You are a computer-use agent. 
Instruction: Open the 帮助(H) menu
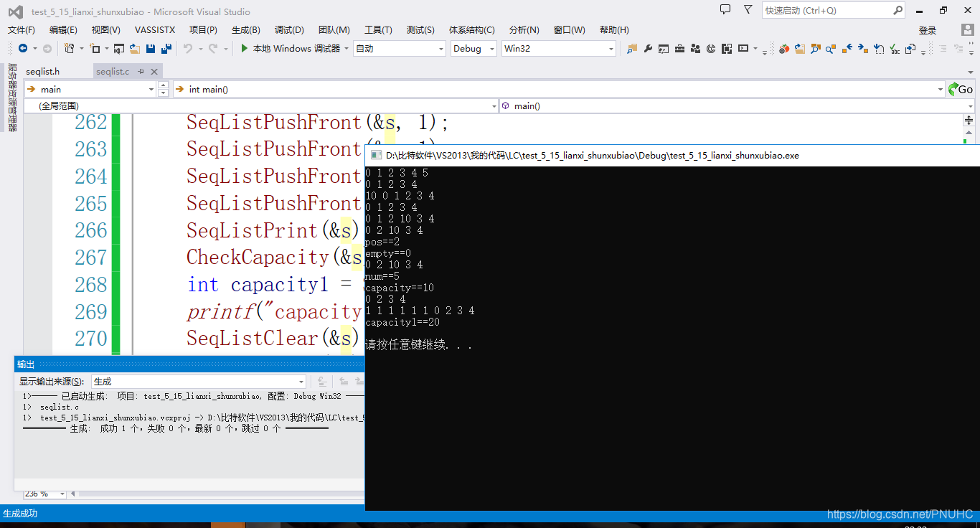coord(614,29)
